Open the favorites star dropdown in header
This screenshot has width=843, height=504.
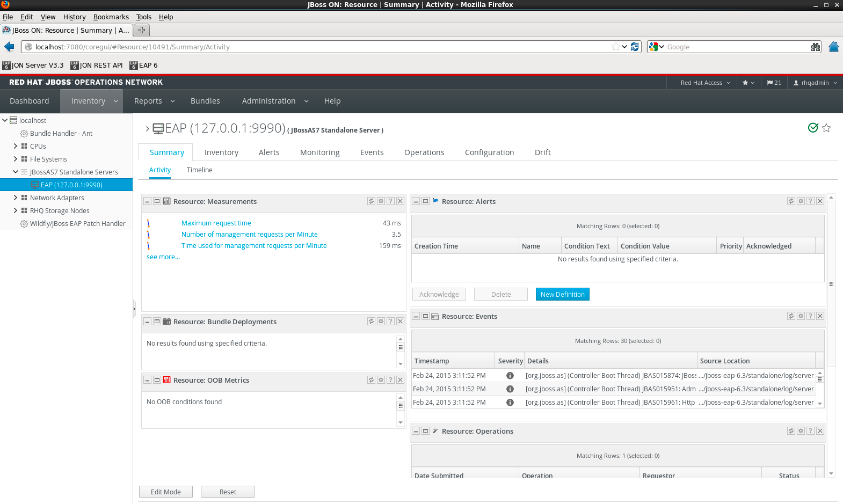[x=748, y=83]
